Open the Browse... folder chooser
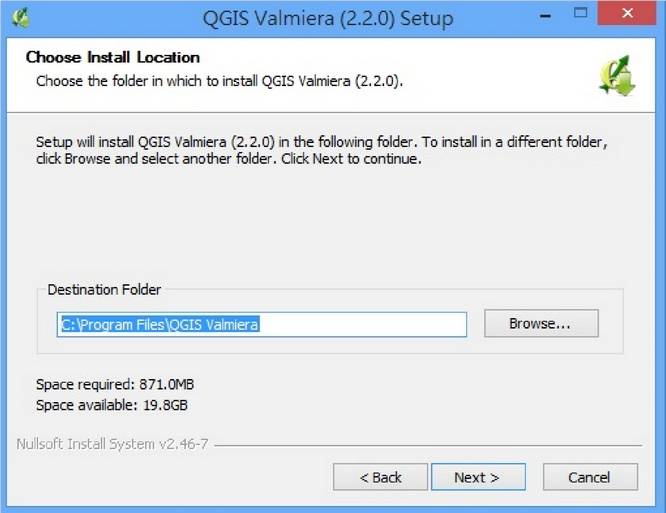This screenshot has height=513, width=666. pyautogui.click(x=541, y=324)
